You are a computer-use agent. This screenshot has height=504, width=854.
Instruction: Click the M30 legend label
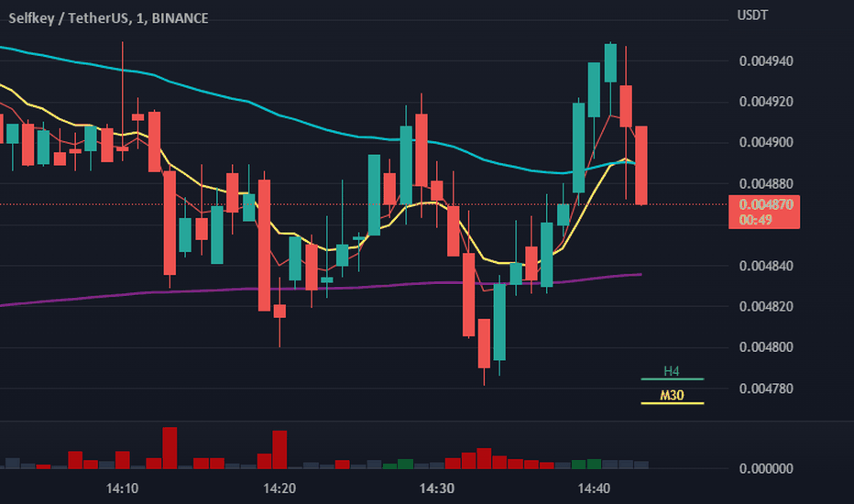tap(672, 396)
